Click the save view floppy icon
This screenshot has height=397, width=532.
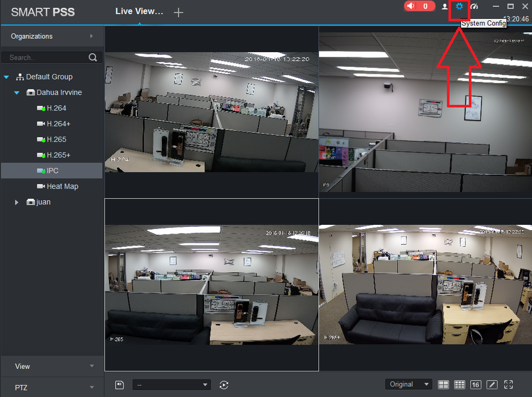(119, 385)
